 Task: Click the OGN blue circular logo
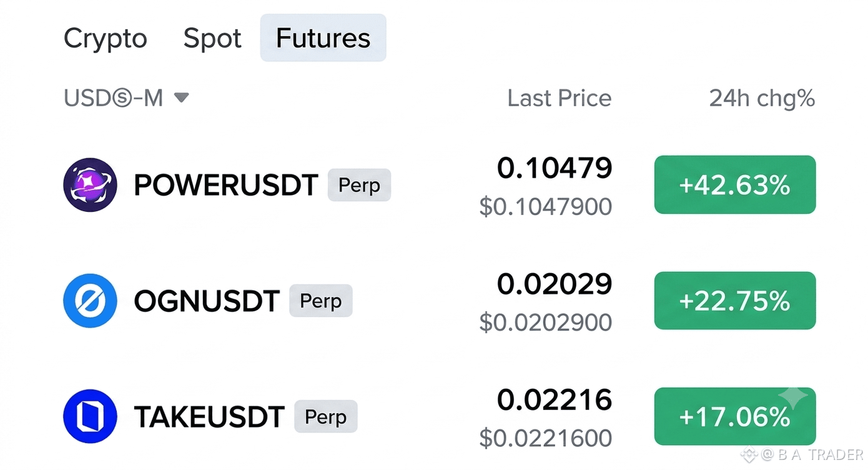(91, 301)
